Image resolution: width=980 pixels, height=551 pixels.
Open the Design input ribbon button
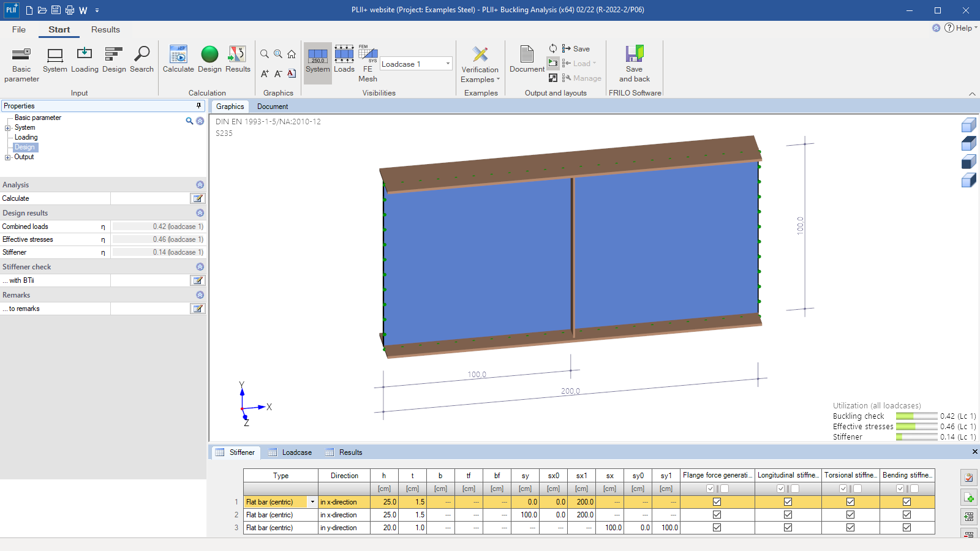click(114, 59)
